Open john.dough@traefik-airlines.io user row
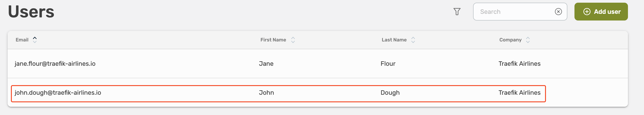Image resolution: width=644 pixels, height=115 pixels. pos(58,93)
